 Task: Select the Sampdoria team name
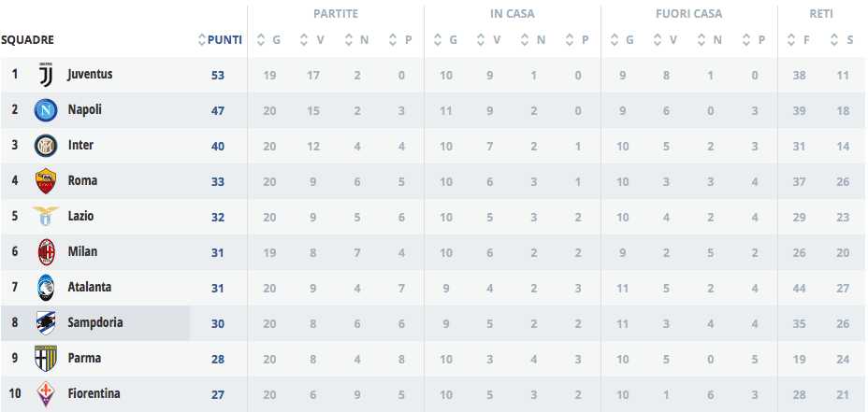pyautogui.click(x=94, y=323)
